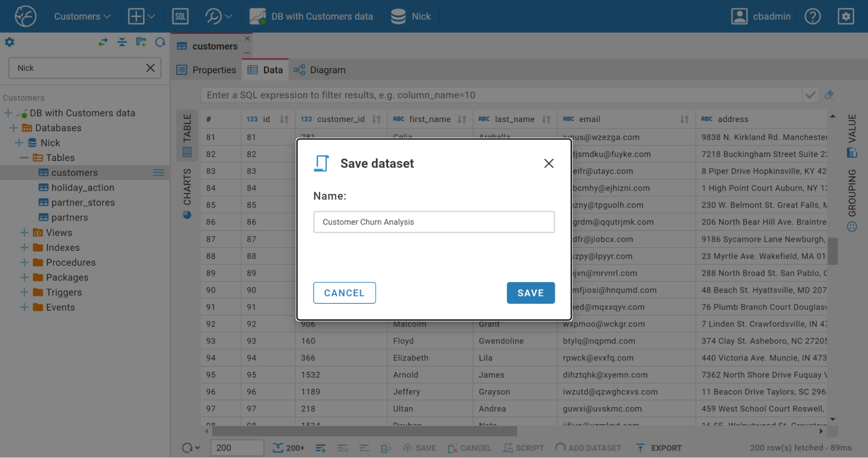Click link with editor arrows icon
This screenshot has width=868, height=458.
(103, 42)
